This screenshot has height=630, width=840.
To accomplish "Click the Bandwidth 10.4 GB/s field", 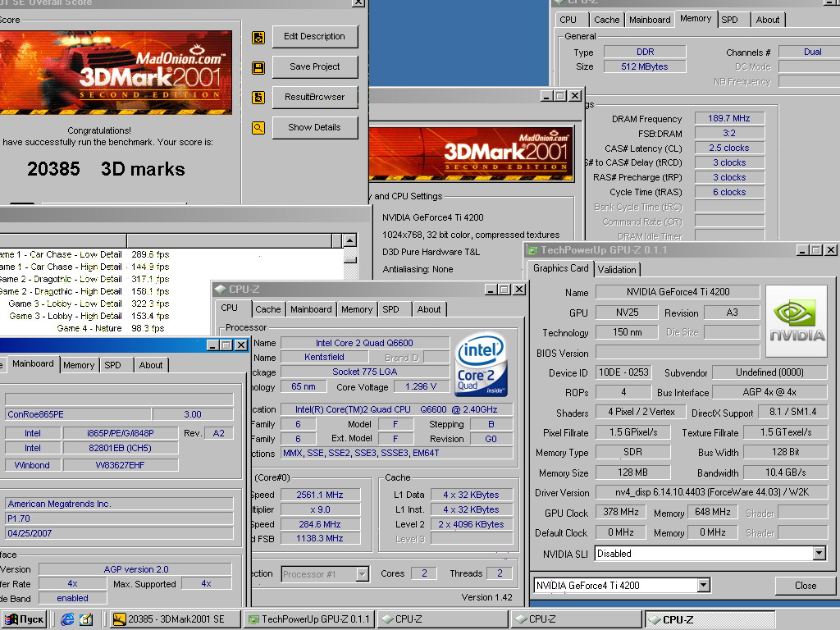I will pos(785,472).
